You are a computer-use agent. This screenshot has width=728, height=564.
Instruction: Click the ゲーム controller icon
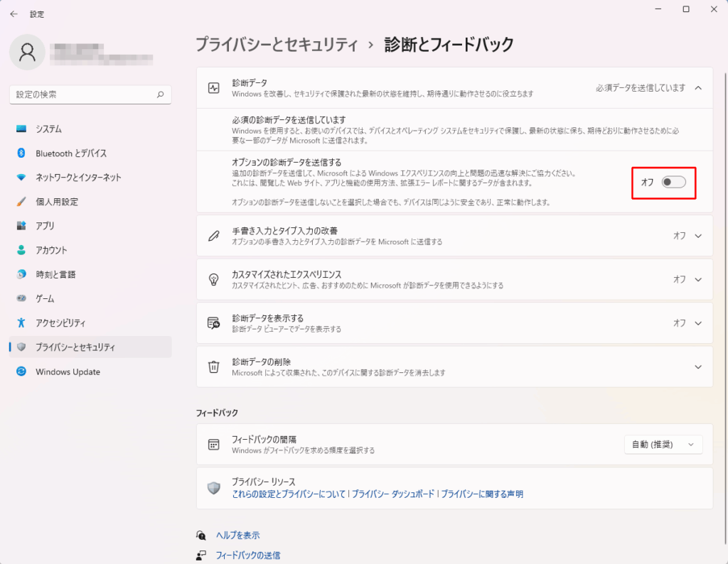[21, 298]
